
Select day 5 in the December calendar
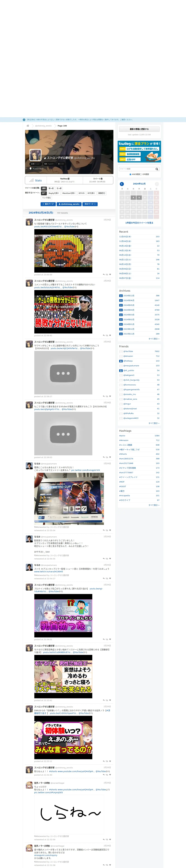[139, 197]
